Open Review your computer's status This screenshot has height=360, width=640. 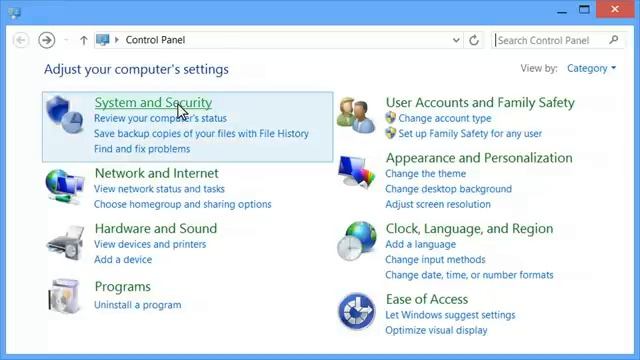[160, 118]
